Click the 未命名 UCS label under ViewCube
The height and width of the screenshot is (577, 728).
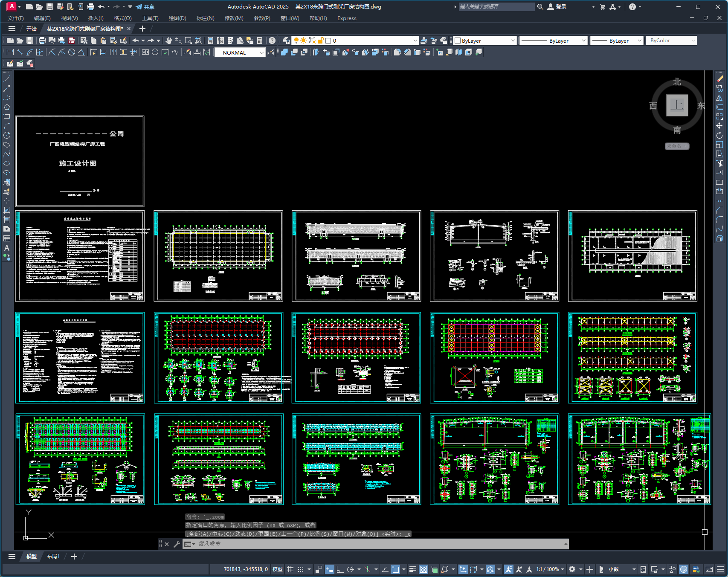coord(677,146)
